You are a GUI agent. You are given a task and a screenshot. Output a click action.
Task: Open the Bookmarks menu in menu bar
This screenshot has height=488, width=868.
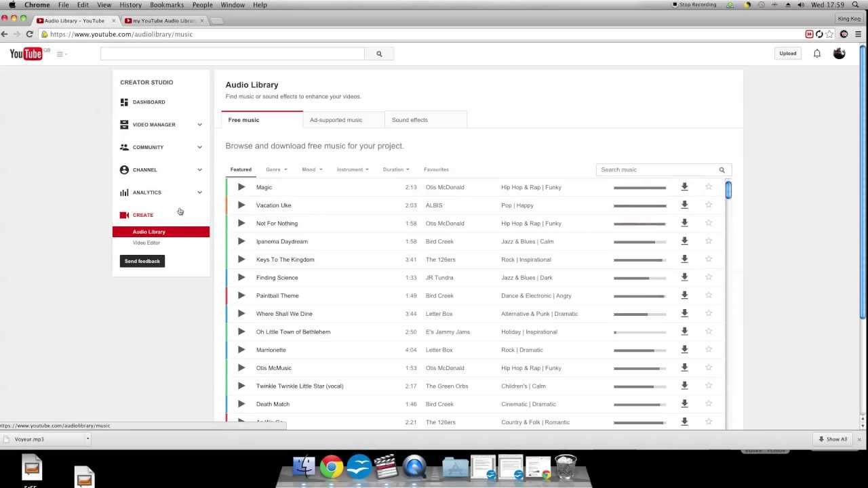[x=167, y=5]
